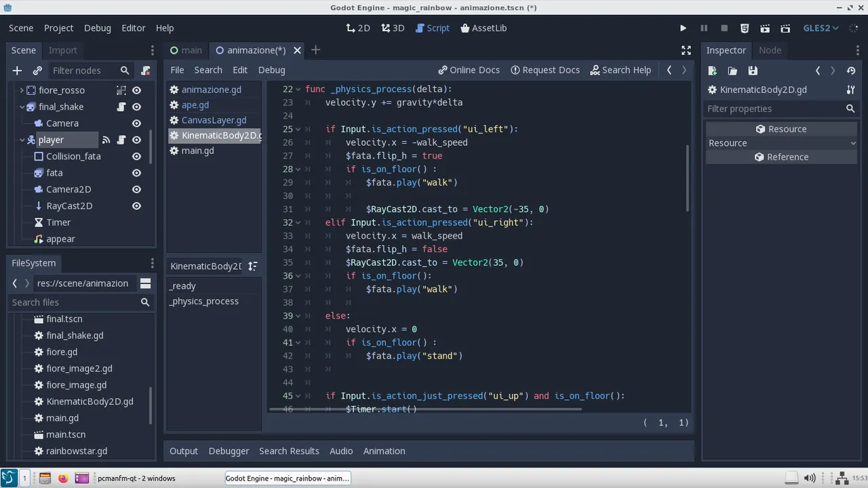868x488 pixels.
Task: Toggle visibility of player node
Action: (136, 140)
